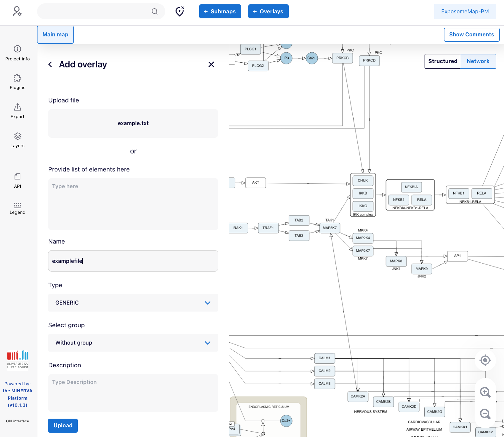The height and width of the screenshot is (437, 504).
Task: Open the Overlays menu
Action: [268, 11]
